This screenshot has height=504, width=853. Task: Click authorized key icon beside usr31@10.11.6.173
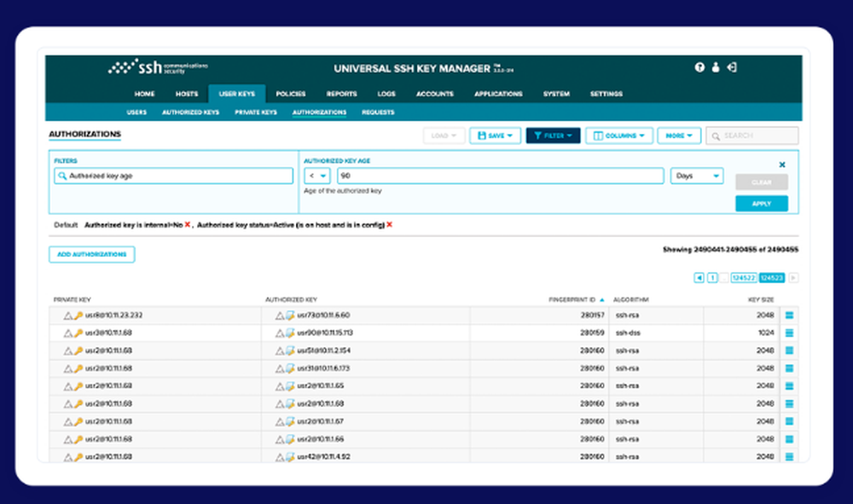point(290,368)
